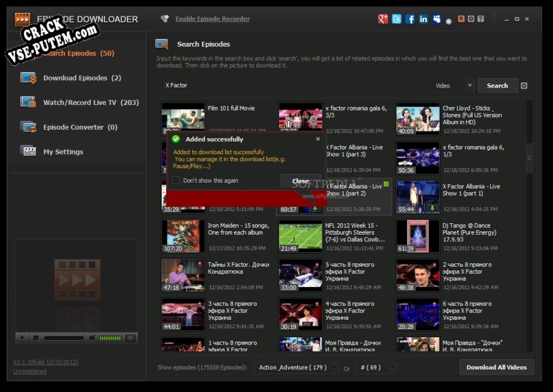The height and width of the screenshot is (392, 553).
Task: Toggle fullscreen for the mini player
Action: point(130,338)
